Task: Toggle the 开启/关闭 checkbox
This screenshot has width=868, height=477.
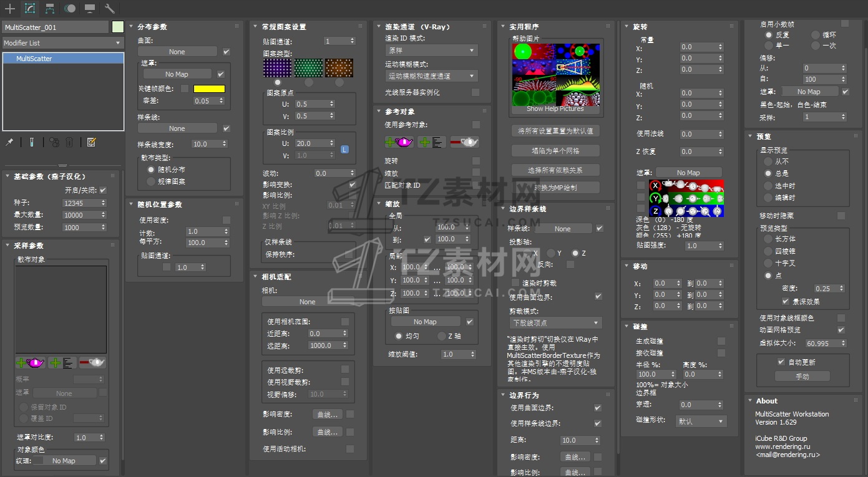Action: 103,190
